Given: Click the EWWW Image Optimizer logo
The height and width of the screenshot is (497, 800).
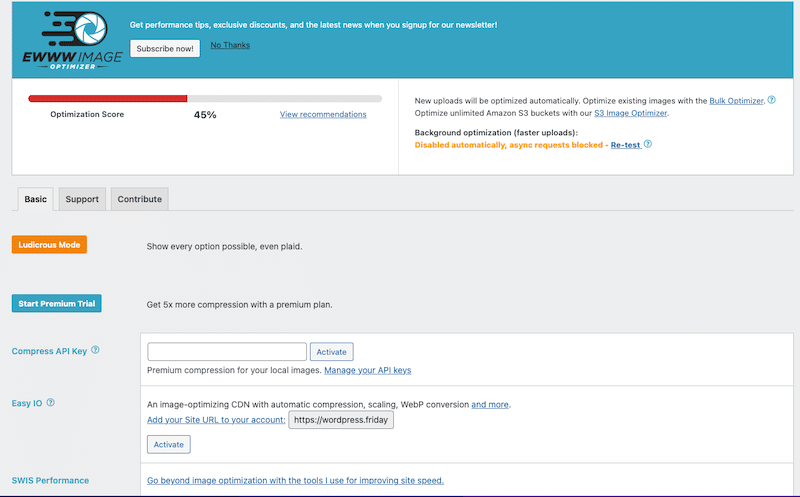Looking at the screenshot, I should [x=72, y=40].
